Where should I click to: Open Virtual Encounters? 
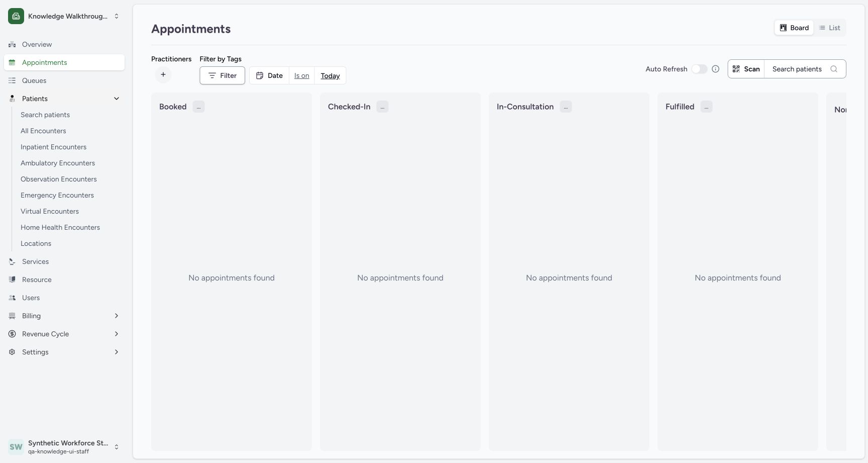(x=50, y=211)
